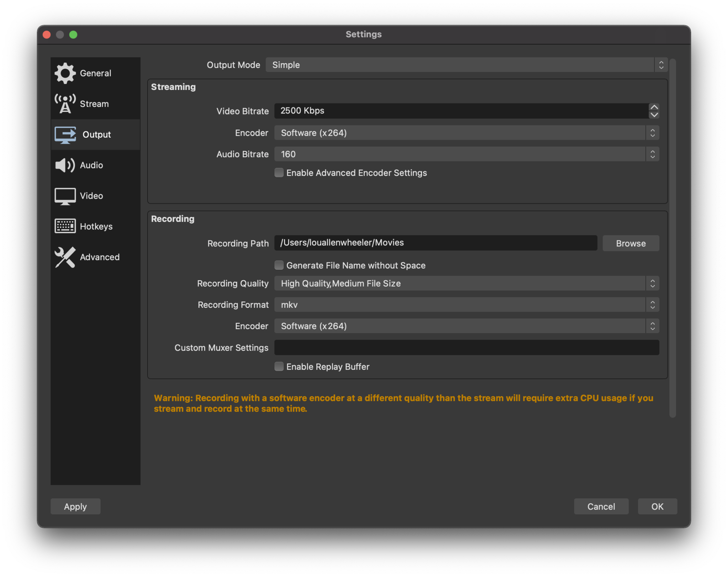Open Hotkeys via keyboard icon

(65, 226)
